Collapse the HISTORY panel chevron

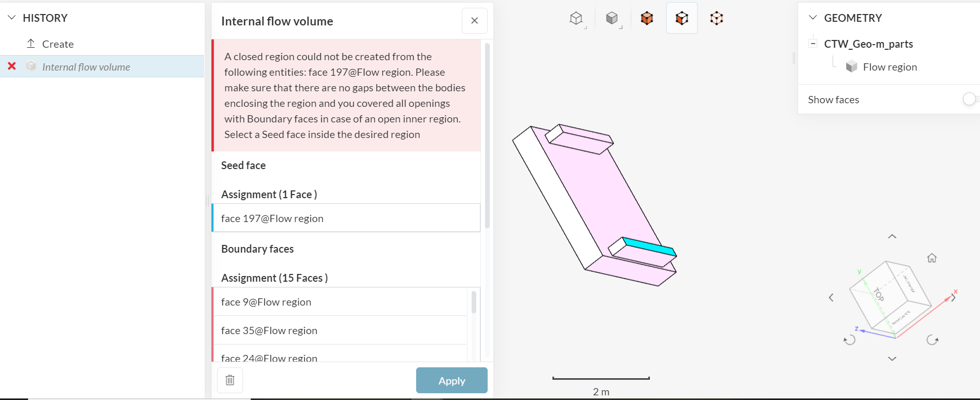pyautogui.click(x=11, y=17)
